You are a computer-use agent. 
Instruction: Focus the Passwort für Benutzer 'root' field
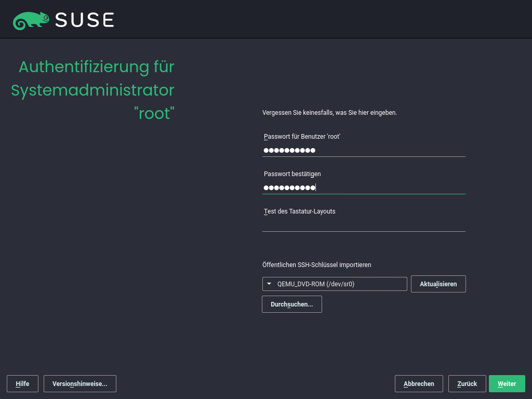(364, 151)
